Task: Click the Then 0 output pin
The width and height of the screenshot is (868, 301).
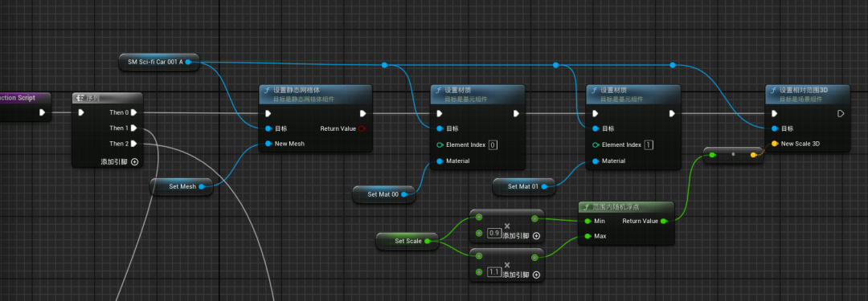Action: [134, 113]
